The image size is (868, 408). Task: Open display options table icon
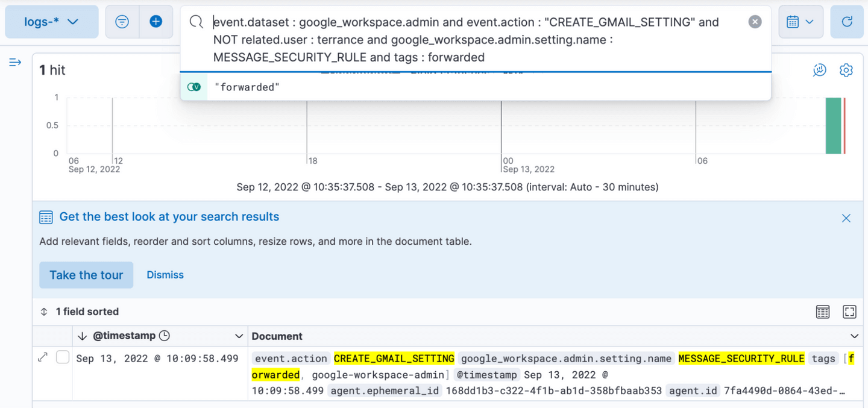(x=822, y=312)
